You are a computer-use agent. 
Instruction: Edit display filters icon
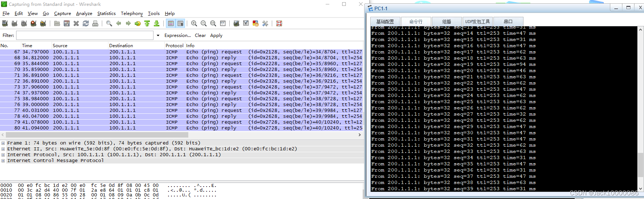click(246, 23)
